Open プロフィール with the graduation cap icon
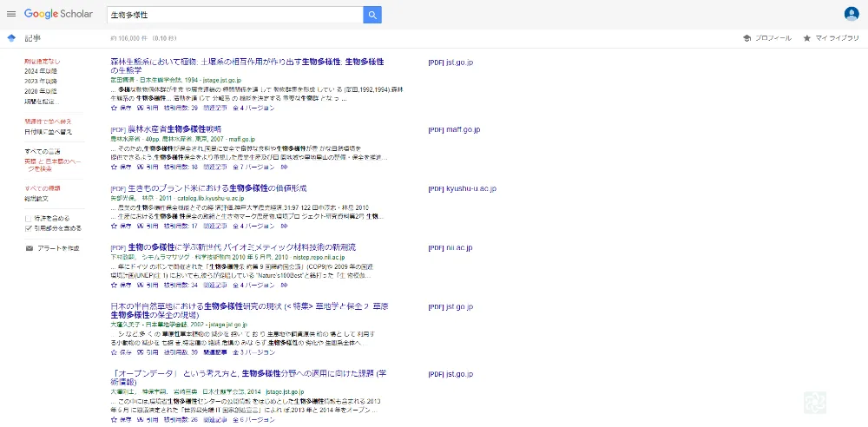Image resolution: width=868 pixels, height=427 pixels. [x=767, y=38]
